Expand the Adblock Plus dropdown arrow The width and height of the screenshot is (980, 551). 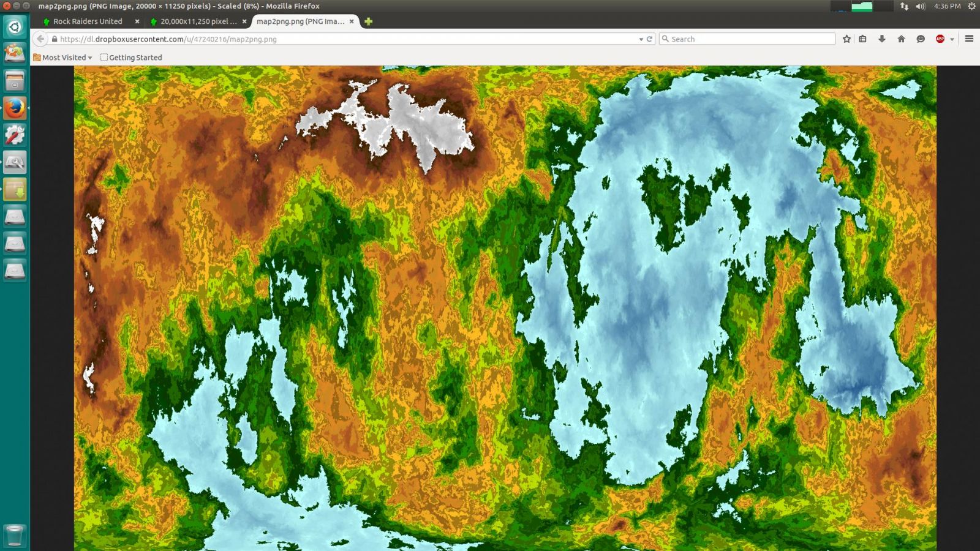[x=952, y=39]
